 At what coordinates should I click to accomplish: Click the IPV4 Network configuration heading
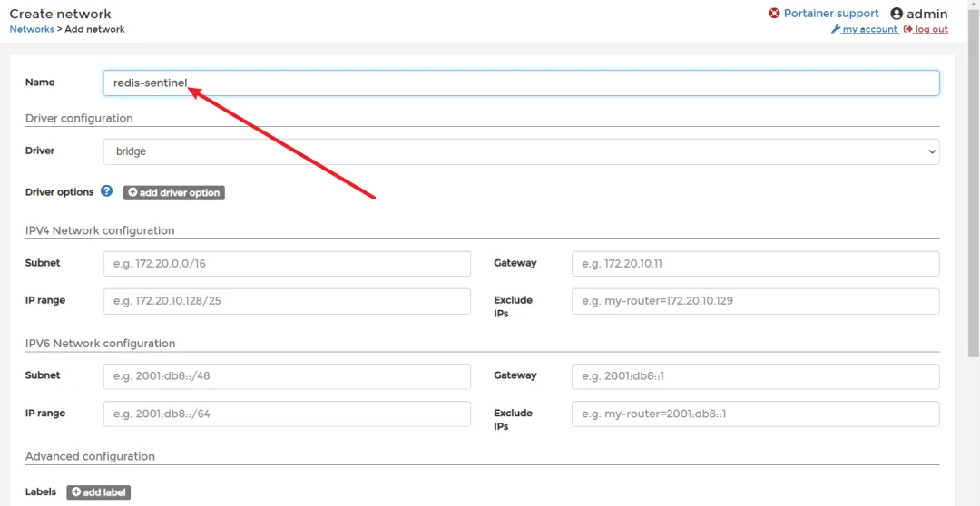click(100, 230)
